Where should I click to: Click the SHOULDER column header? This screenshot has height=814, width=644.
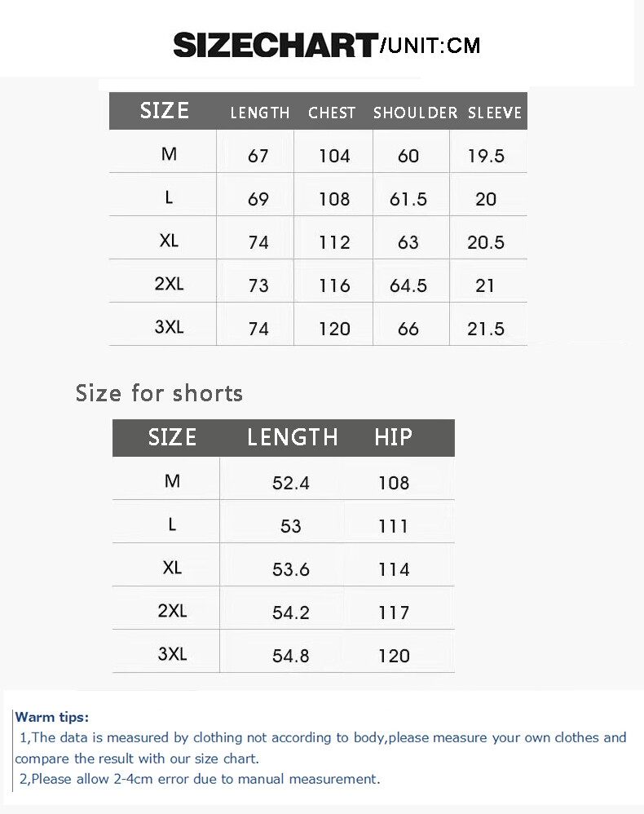pyautogui.click(x=415, y=113)
